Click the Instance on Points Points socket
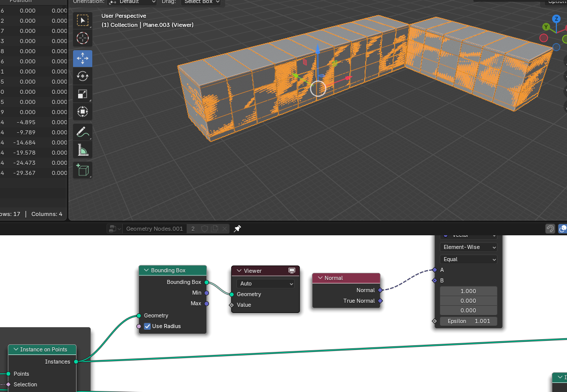Screen dimensions: 567x392 pyautogui.click(x=8, y=374)
